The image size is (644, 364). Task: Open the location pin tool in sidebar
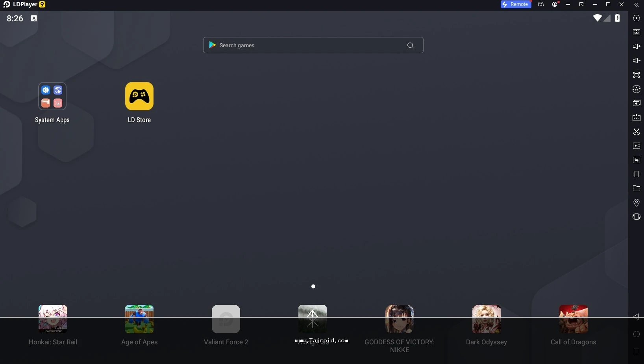tap(636, 202)
